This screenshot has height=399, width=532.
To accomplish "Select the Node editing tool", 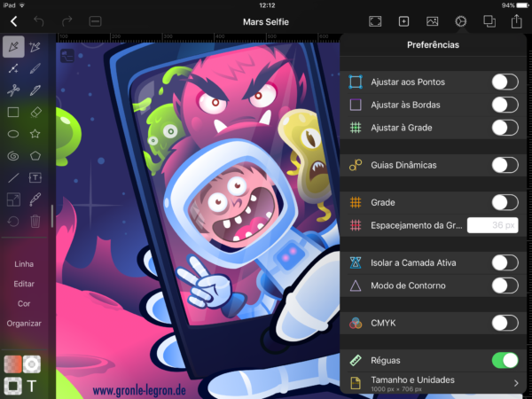I will (x=13, y=68).
